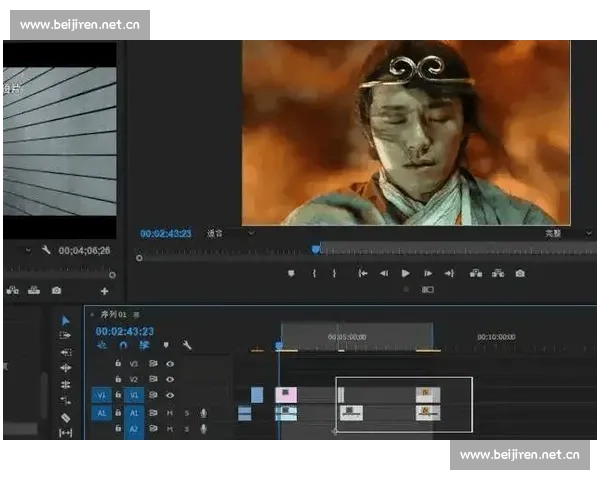Lock track V1
This screenshot has height=480, width=600.
pyautogui.click(x=118, y=394)
